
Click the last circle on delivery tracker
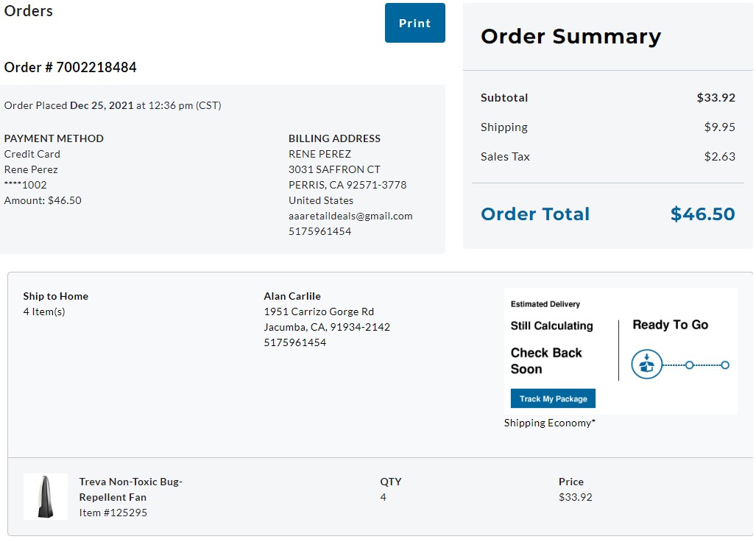[x=725, y=365]
